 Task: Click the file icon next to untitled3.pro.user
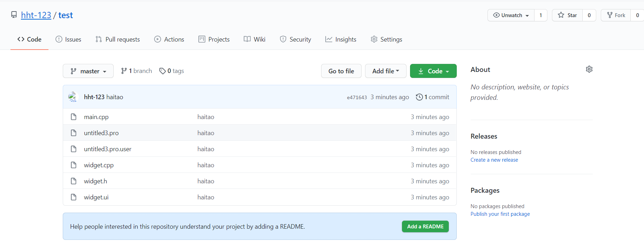tap(74, 149)
